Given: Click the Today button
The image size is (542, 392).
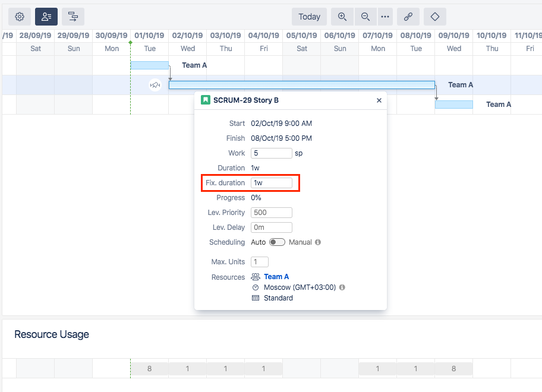Looking at the screenshot, I should point(309,17).
